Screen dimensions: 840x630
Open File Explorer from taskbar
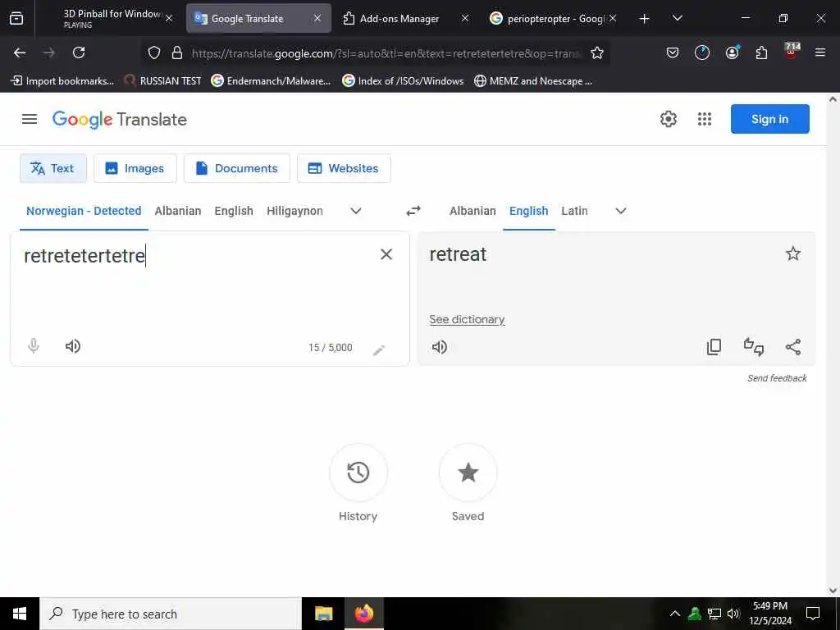pos(323,614)
